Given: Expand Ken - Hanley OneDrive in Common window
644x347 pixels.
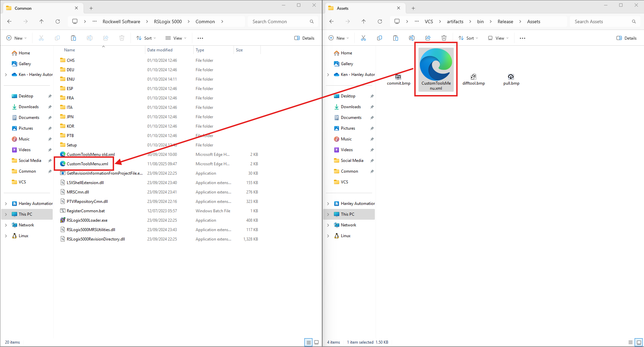Looking at the screenshot, I should [6, 75].
